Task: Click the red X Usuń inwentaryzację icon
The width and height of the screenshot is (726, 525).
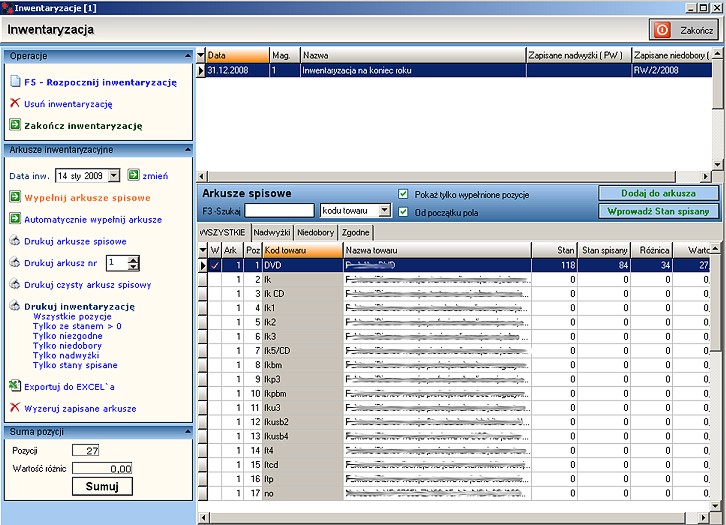Action: point(15,103)
